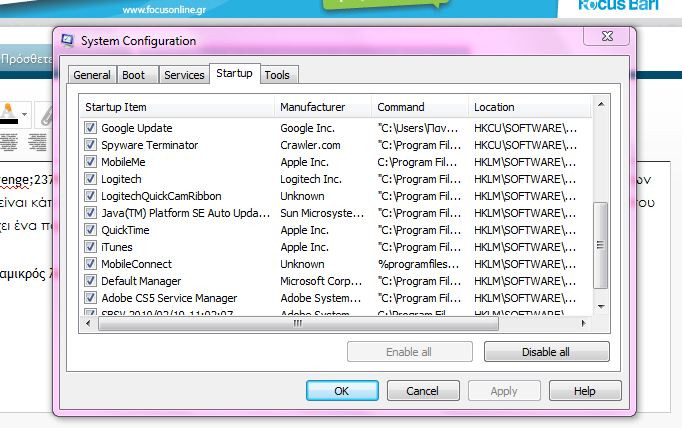682x428 pixels.
Task: Disable LogitechQuickCamRibbon startup checkbox
Action: [x=90, y=195]
